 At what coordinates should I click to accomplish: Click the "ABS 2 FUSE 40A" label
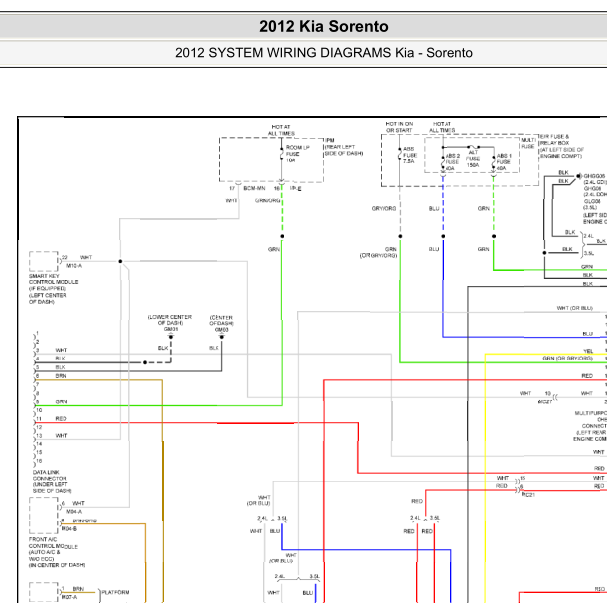click(452, 162)
